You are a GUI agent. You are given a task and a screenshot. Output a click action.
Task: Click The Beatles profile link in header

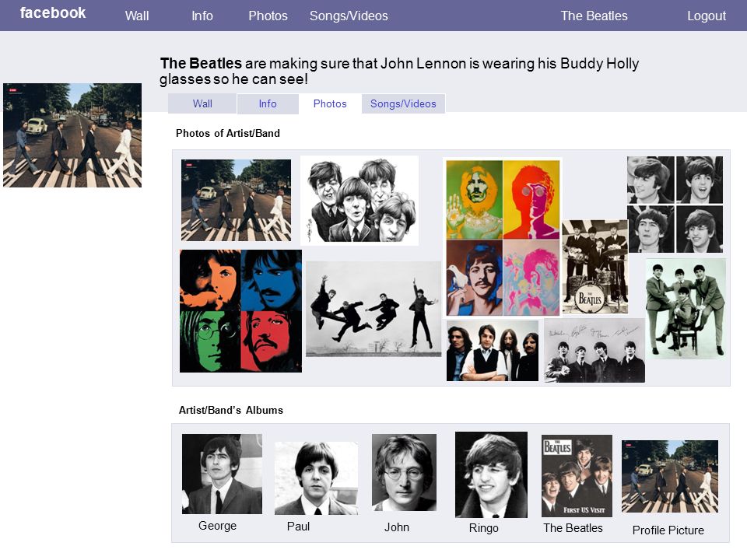click(x=594, y=16)
